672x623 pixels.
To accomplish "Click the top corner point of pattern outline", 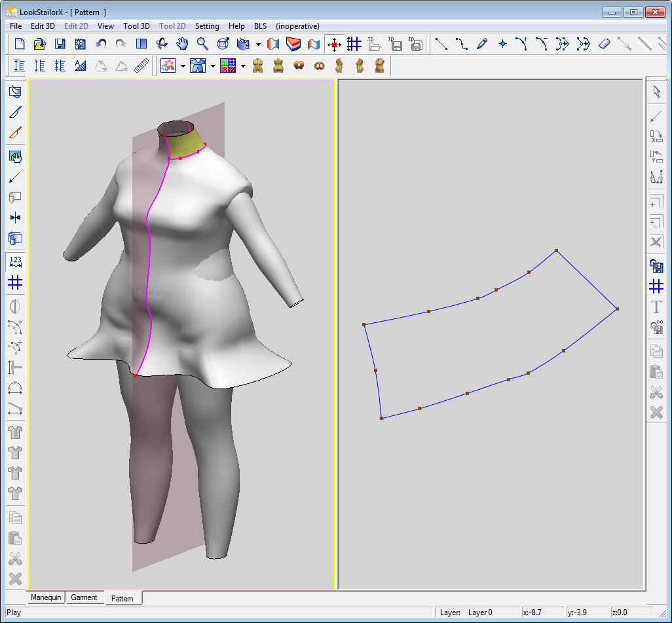I will pyautogui.click(x=556, y=250).
